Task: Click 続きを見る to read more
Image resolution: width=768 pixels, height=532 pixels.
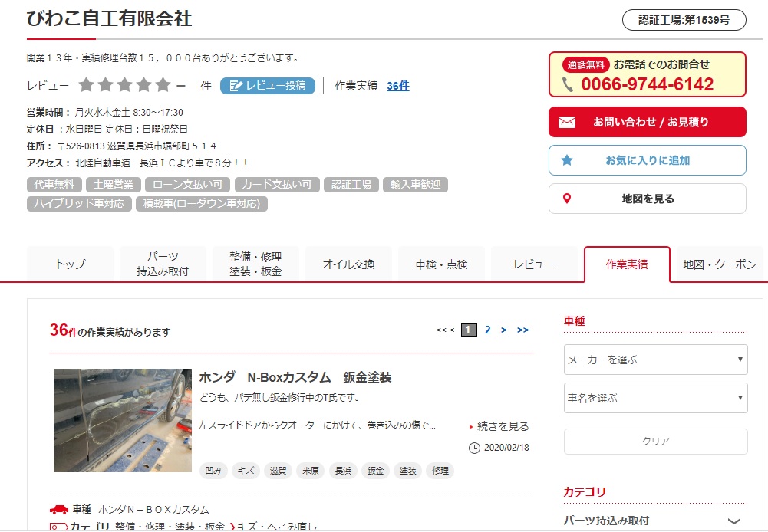Action: pyautogui.click(x=503, y=426)
